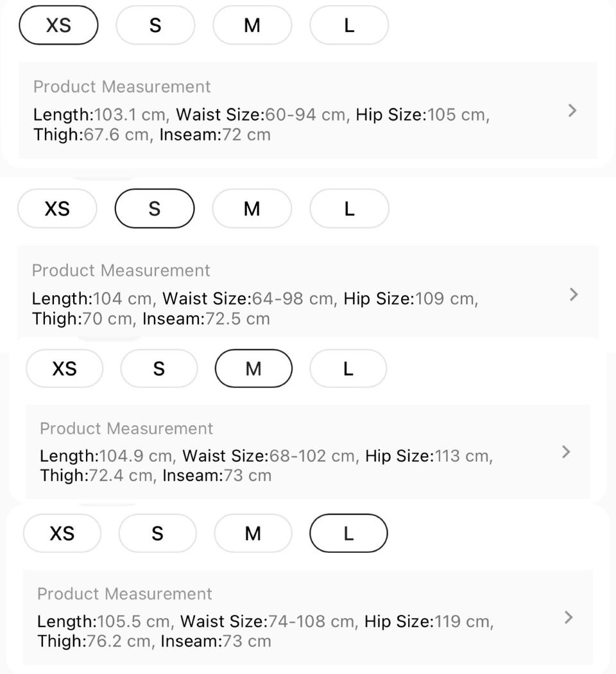Image resolution: width=616 pixels, height=674 pixels.
Task: Pick size L above Waist Size 68-102 cm
Action: pyautogui.click(x=348, y=369)
